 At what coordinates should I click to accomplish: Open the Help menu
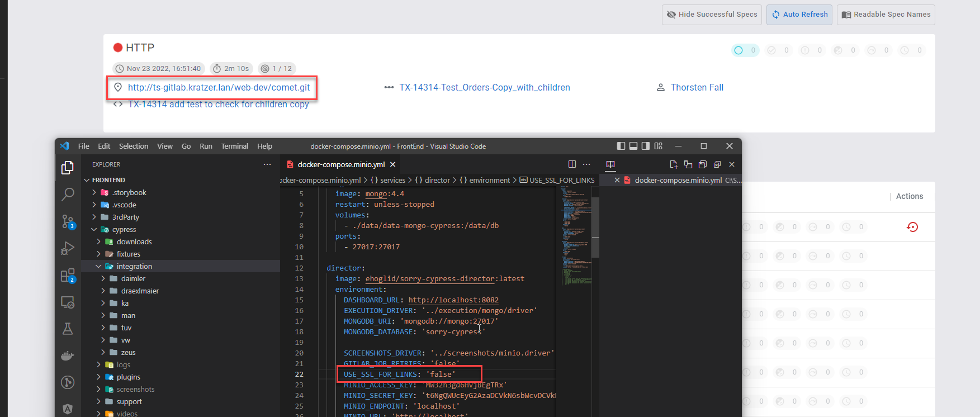(x=265, y=146)
